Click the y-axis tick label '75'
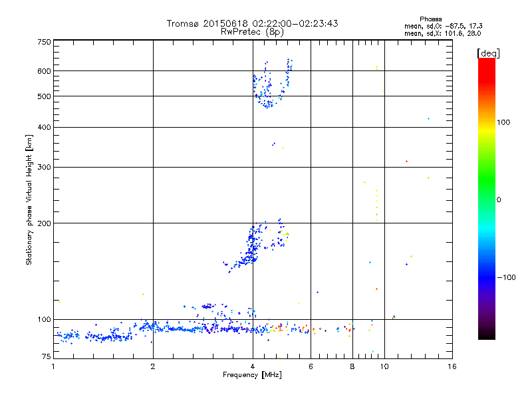The height and width of the screenshot is (399, 532). click(x=47, y=356)
